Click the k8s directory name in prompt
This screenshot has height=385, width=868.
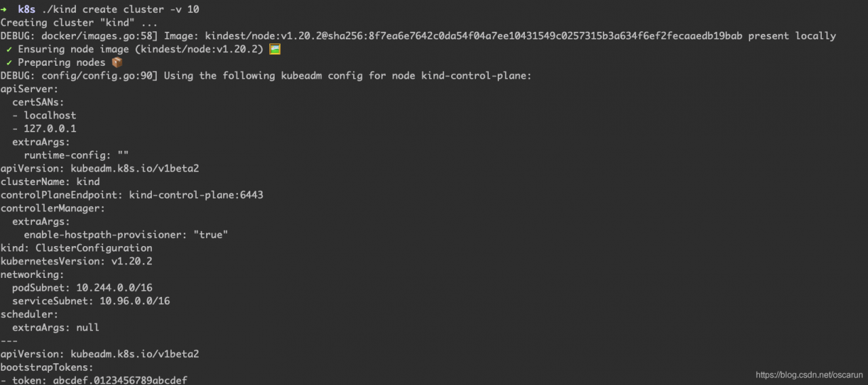[26, 9]
